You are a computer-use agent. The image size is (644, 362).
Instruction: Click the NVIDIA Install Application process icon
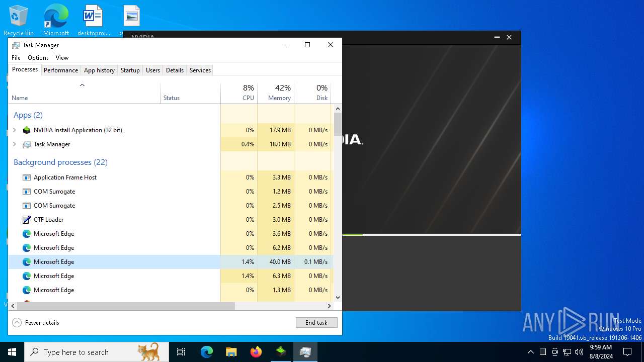27,130
